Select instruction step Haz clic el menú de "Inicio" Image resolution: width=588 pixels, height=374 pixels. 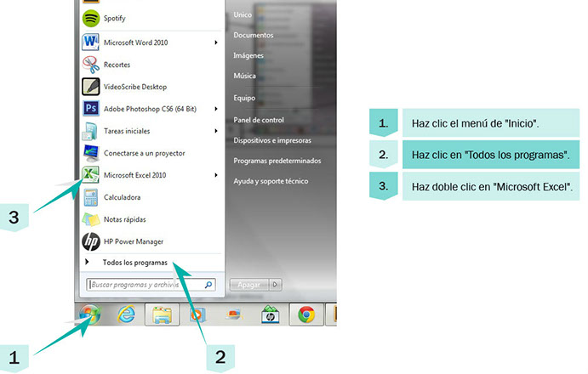(x=491, y=123)
